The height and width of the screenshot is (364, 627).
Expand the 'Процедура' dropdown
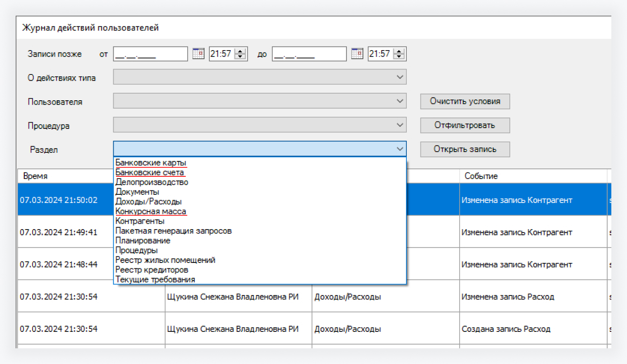pos(400,125)
